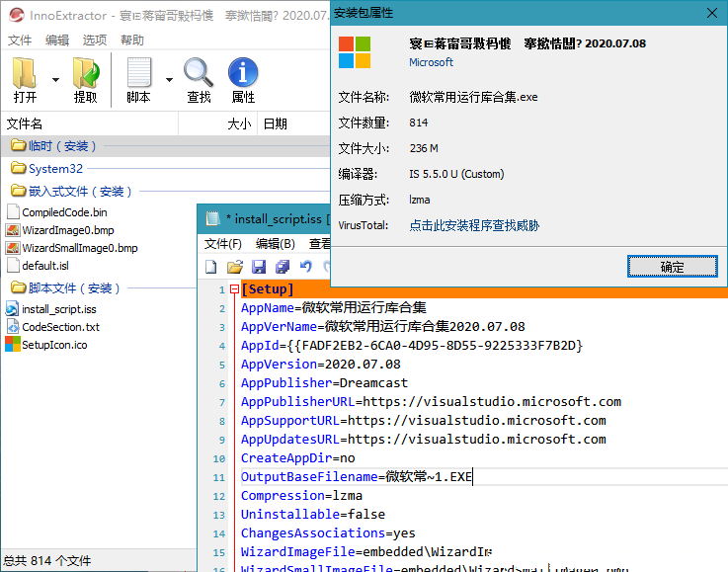Open the 编辑(B) menu in script editor
Screen dimensions: 728x572
coord(276,244)
